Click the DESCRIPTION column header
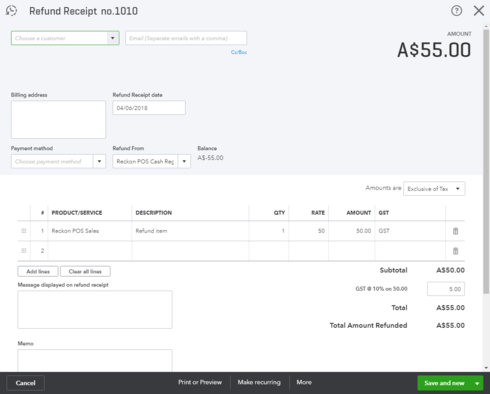The height and width of the screenshot is (394, 490). pyautogui.click(x=154, y=213)
